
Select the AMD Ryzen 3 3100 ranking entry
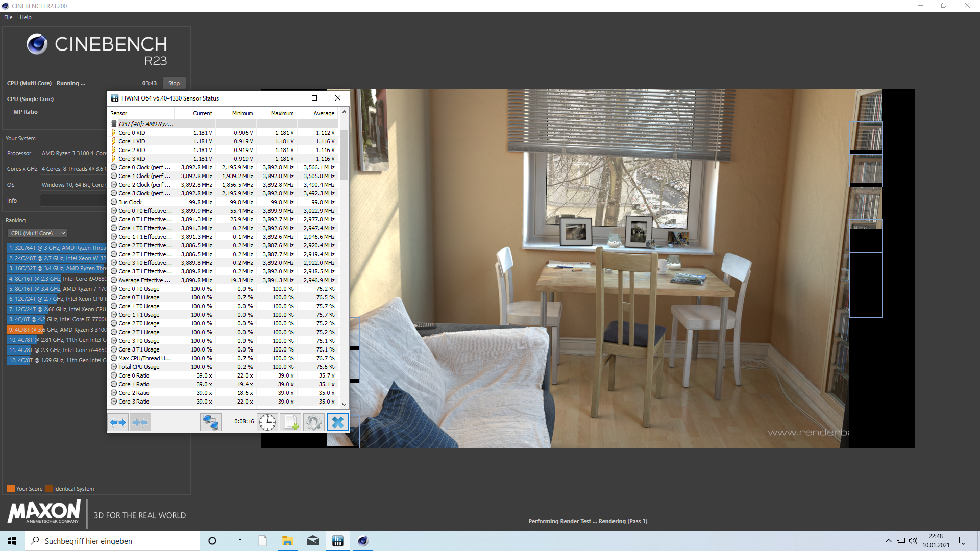pos(56,330)
